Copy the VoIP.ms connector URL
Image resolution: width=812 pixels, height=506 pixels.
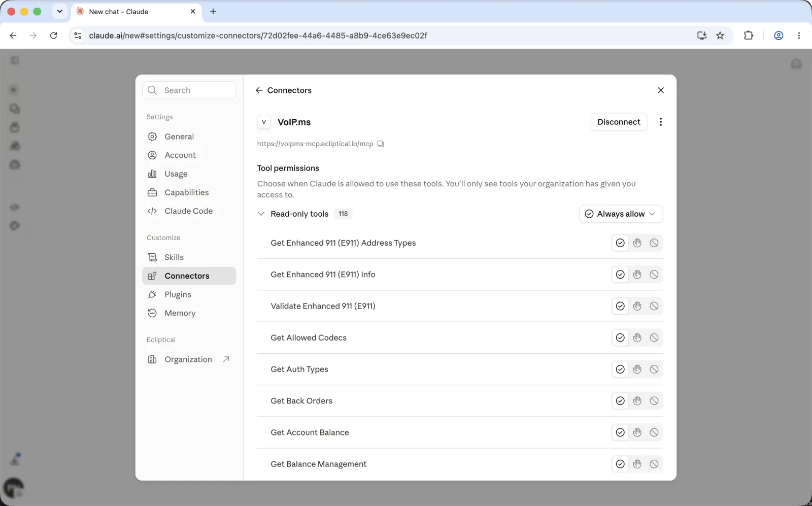point(381,144)
